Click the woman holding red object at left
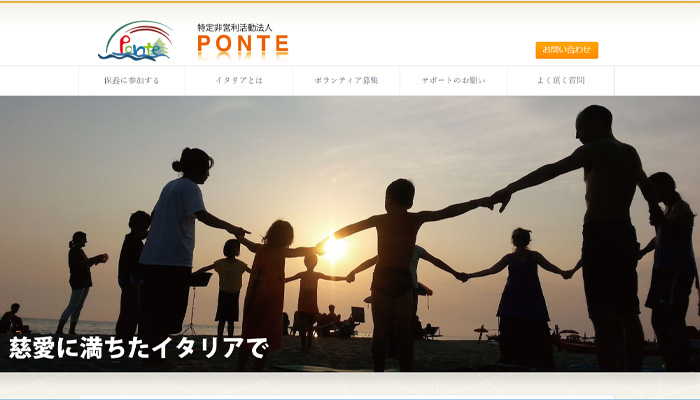 [x=81, y=282]
